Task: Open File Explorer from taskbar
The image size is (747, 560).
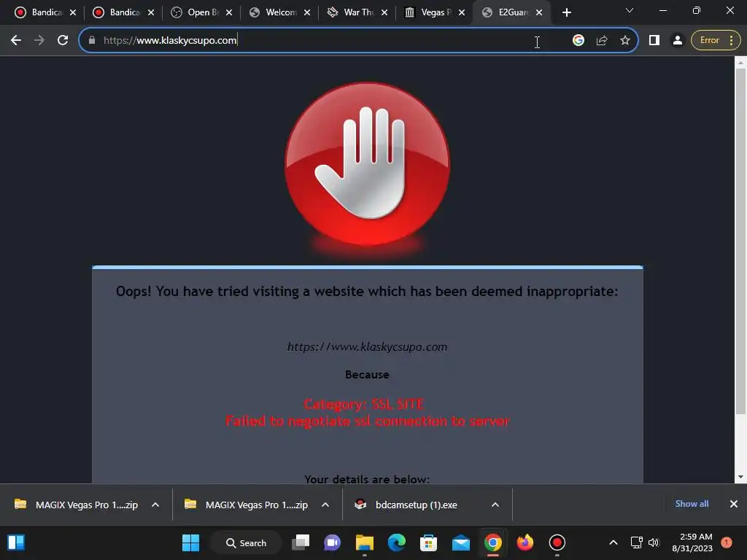Action: click(x=365, y=542)
